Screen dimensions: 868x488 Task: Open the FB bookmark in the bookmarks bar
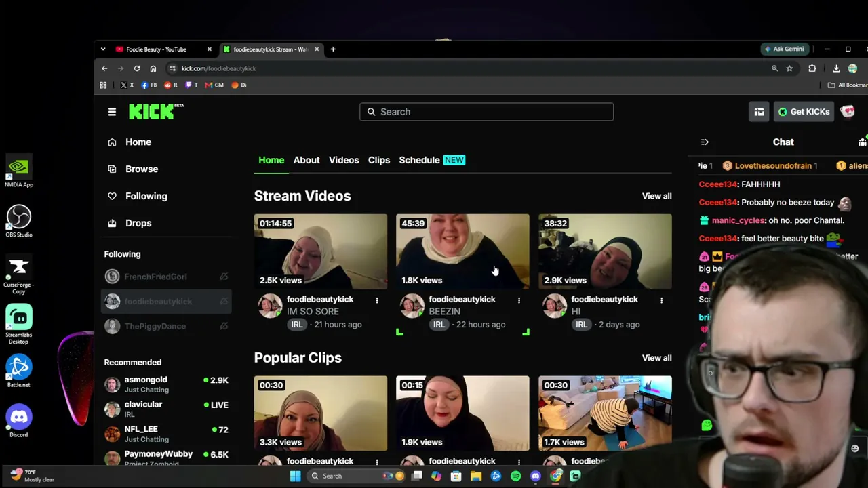click(149, 85)
